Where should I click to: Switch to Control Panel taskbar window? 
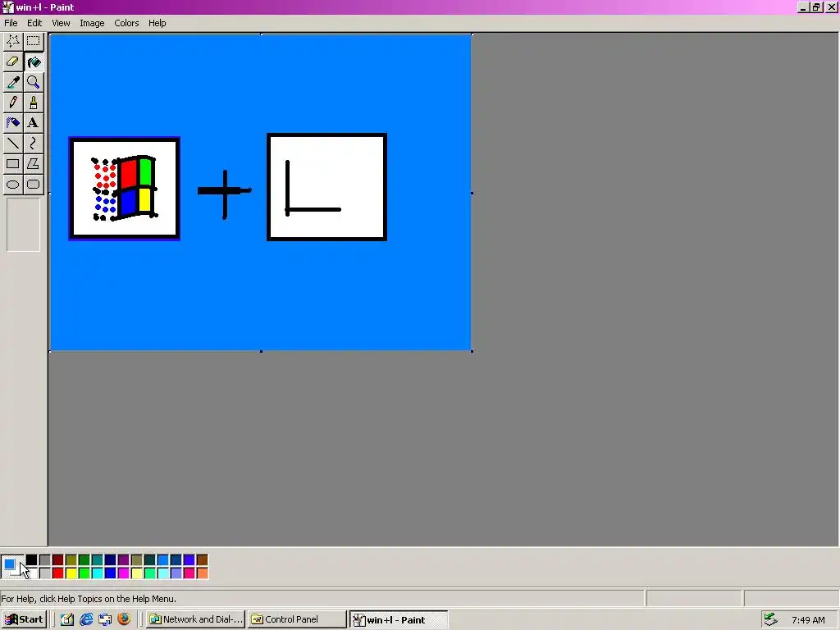(297, 619)
